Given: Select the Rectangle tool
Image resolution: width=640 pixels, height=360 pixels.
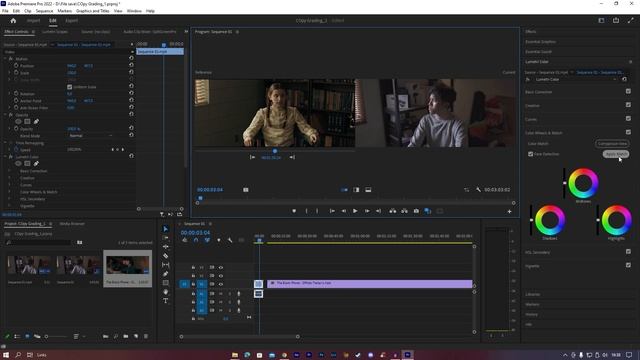Looking at the screenshot, I should 165,283.
